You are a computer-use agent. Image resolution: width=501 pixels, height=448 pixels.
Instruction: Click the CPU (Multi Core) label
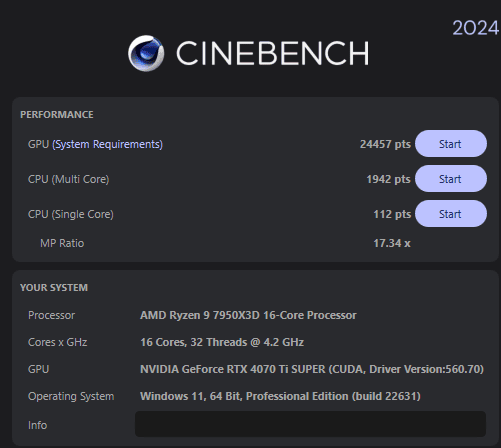(68, 179)
